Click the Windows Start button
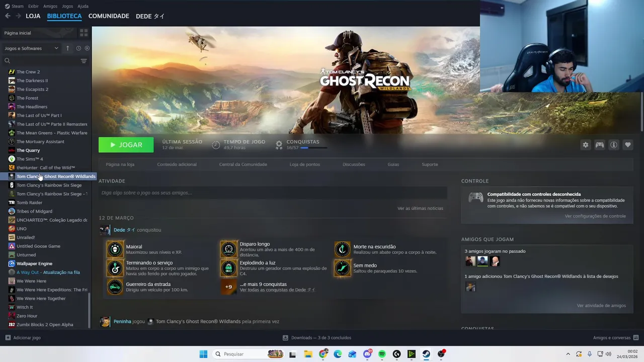644x362 pixels. point(203,354)
